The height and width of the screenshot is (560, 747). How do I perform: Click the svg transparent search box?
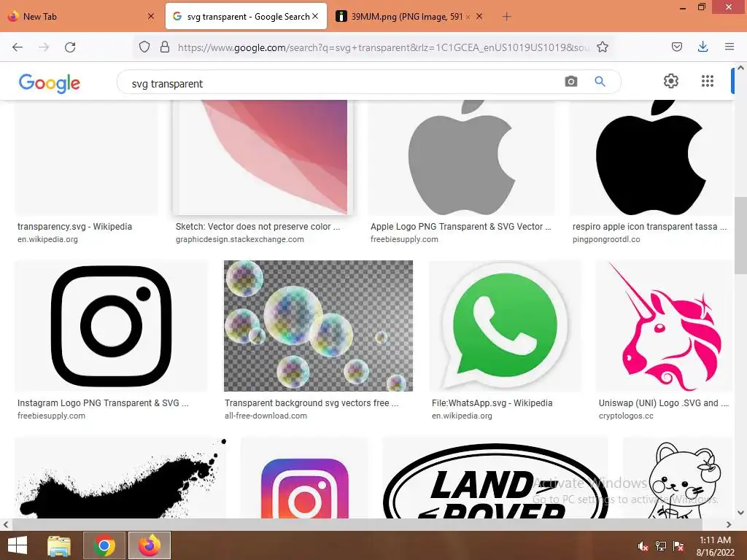pos(343,84)
